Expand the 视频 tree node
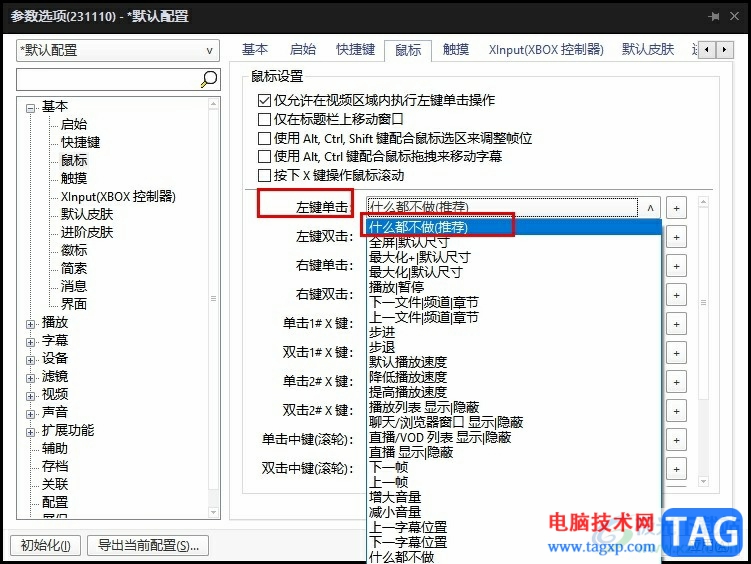Screen dimensions: 751x564 click(30, 396)
